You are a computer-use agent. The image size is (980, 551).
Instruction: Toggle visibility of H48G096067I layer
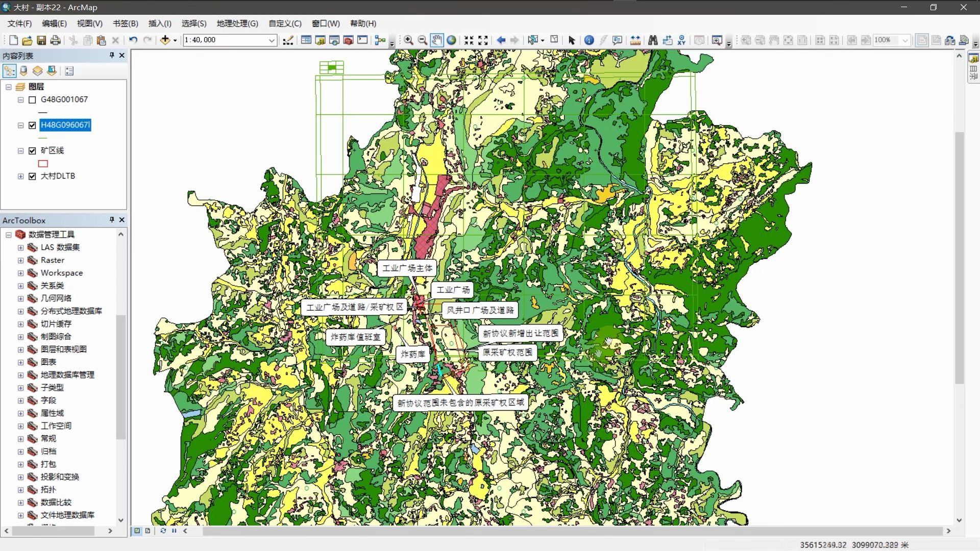(32, 124)
